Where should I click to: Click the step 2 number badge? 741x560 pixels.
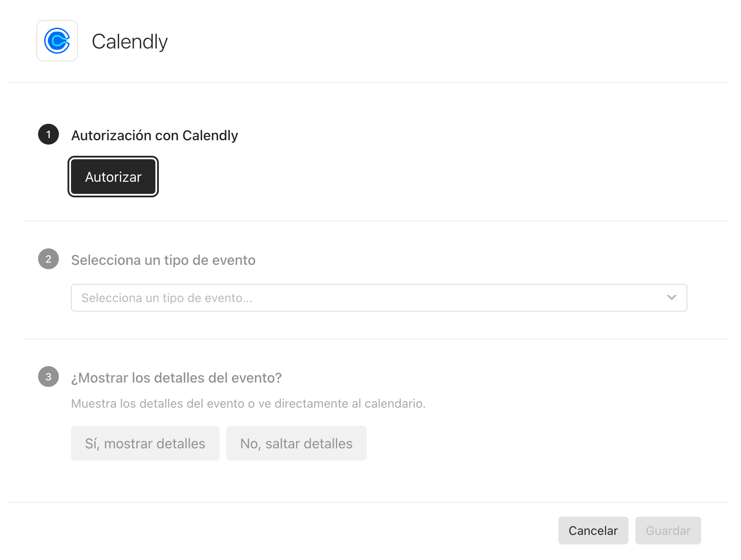(48, 259)
